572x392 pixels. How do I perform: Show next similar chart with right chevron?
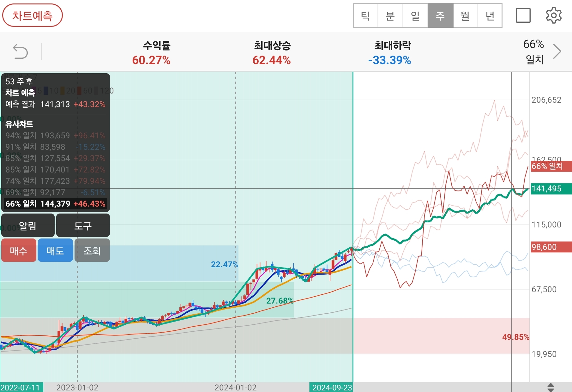(x=557, y=51)
